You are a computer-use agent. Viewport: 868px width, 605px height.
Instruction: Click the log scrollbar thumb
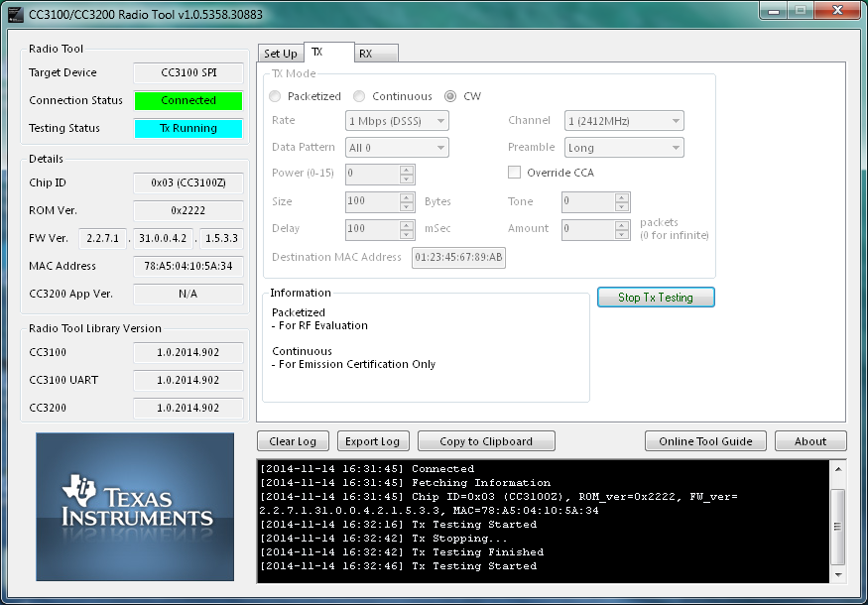(838, 527)
